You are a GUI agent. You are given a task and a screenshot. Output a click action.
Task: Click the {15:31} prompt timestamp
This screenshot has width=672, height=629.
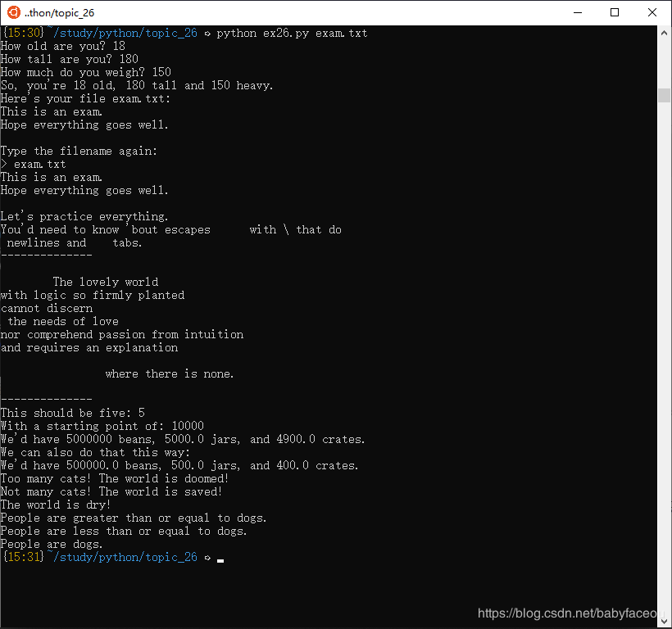coord(23,557)
